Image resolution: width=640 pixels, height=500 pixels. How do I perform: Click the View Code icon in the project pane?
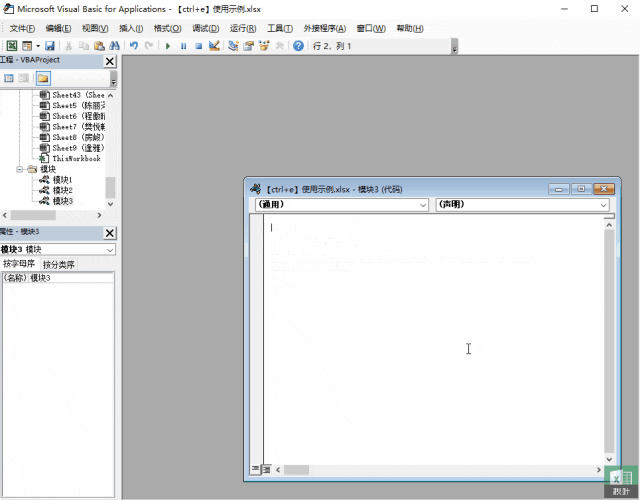click(9, 78)
